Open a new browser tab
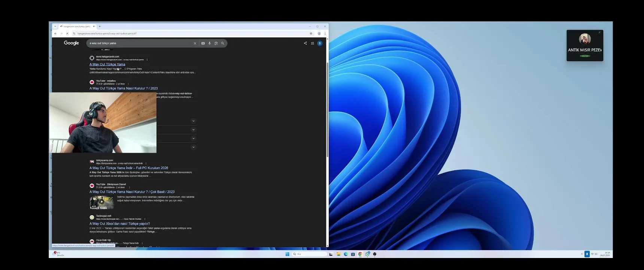This screenshot has height=270, width=644. 100,27
